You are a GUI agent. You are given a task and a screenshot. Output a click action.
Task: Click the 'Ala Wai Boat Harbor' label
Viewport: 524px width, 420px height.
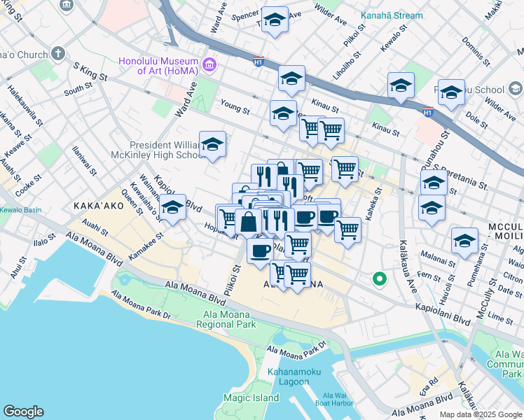[x=334, y=399]
